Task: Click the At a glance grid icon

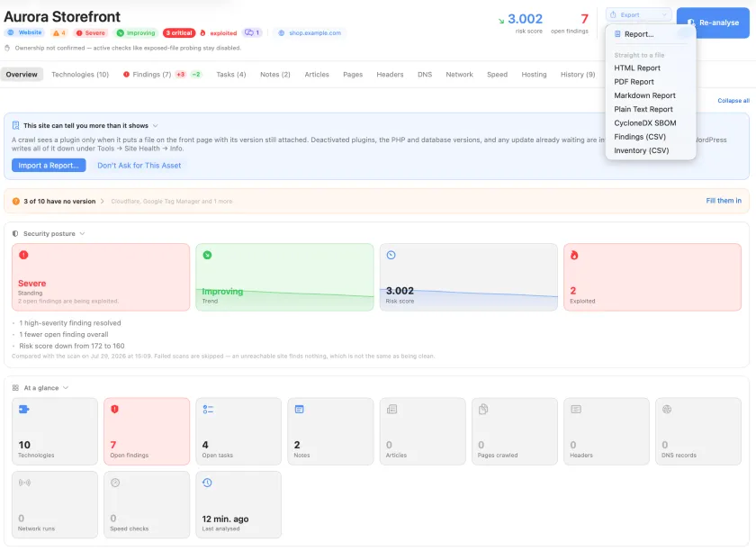Action: [15, 388]
